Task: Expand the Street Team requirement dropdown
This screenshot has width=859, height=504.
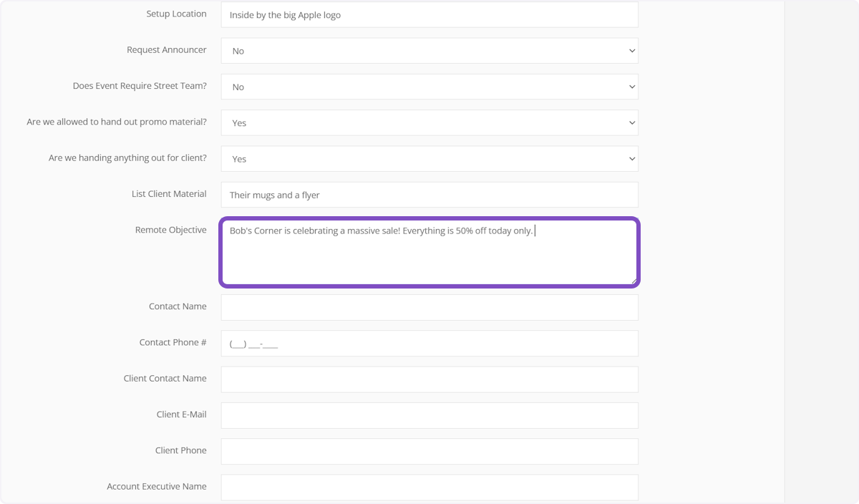Action: (429, 87)
